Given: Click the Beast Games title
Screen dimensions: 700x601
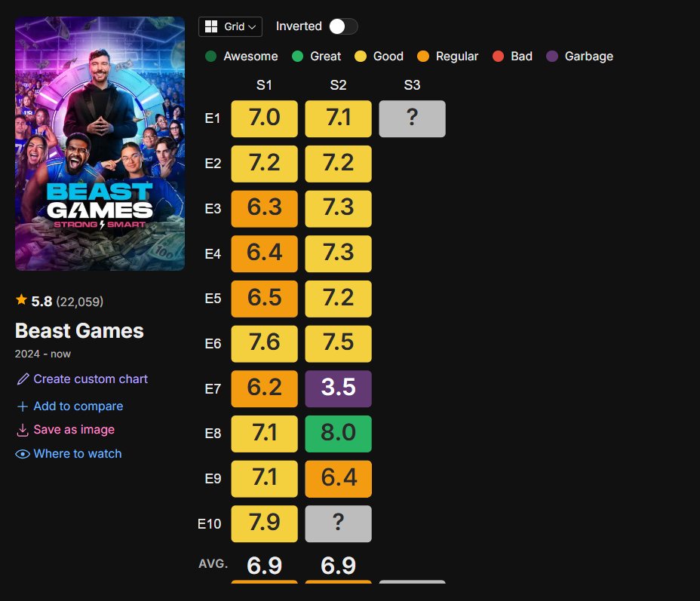Looking at the screenshot, I should click(79, 330).
